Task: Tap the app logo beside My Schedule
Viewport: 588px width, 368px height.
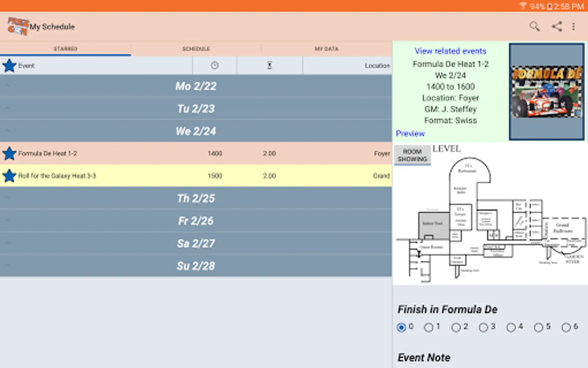Action: point(18,26)
